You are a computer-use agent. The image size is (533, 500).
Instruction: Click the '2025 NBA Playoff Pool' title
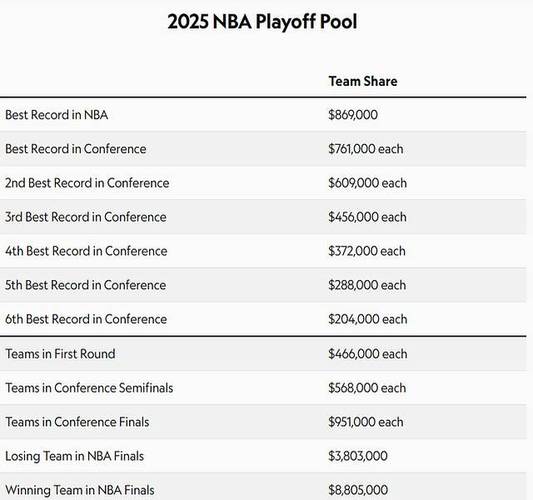pyautogui.click(x=262, y=22)
